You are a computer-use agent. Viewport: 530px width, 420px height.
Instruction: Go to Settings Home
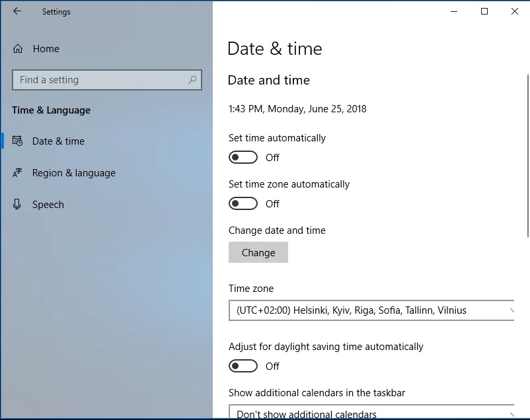tap(46, 49)
